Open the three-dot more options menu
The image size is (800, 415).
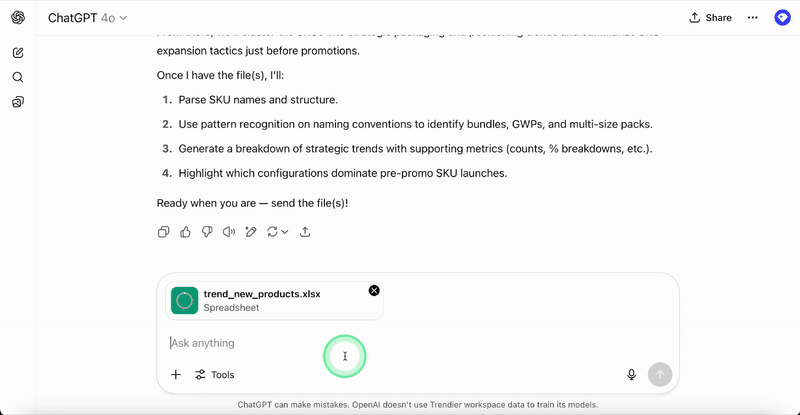[x=753, y=18]
